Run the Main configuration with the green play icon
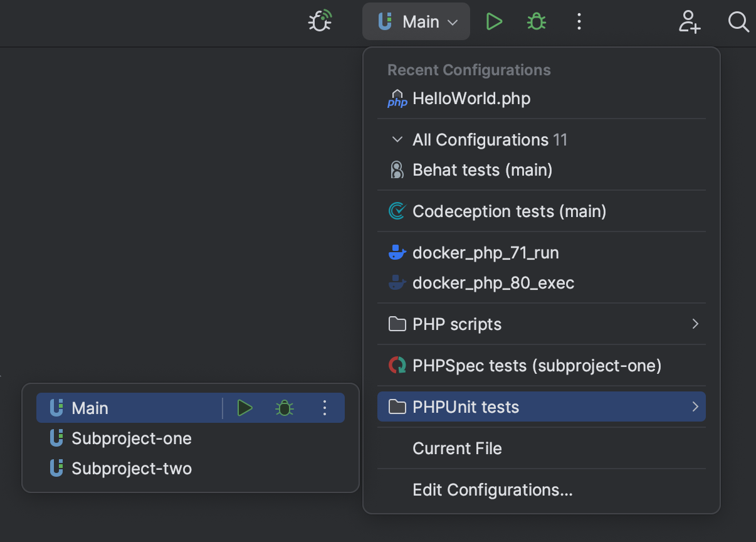 [494, 21]
